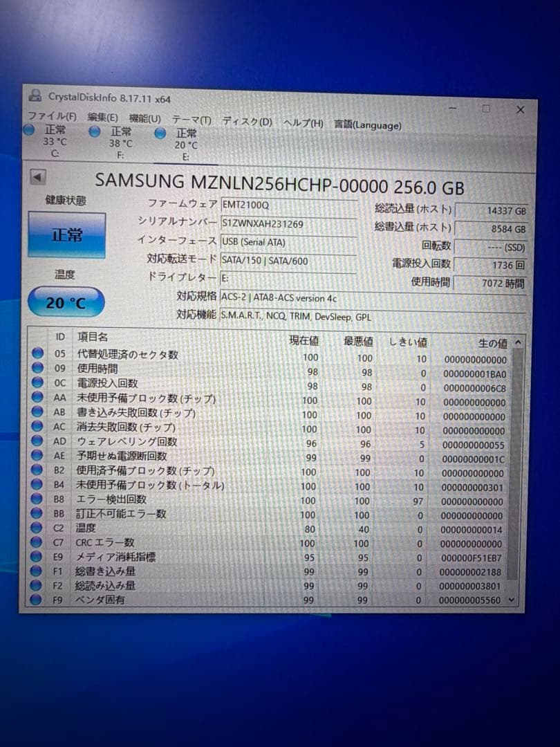Viewport: 560px width, 747px height.
Task: Click the transfer mode field SATA/150 | SATA/600
Action: 288,261
